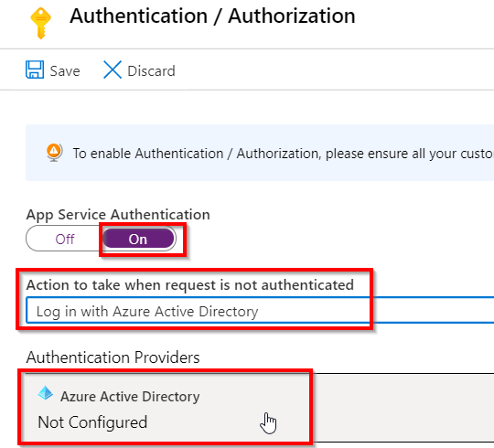This screenshot has height=448, width=494.
Task: Switch App Service Authentication to Off
Action: (x=65, y=239)
